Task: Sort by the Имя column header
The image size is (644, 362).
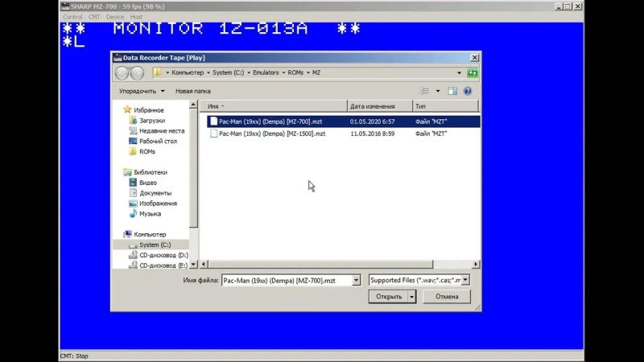Action: pyautogui.click(x=273, y=106)
